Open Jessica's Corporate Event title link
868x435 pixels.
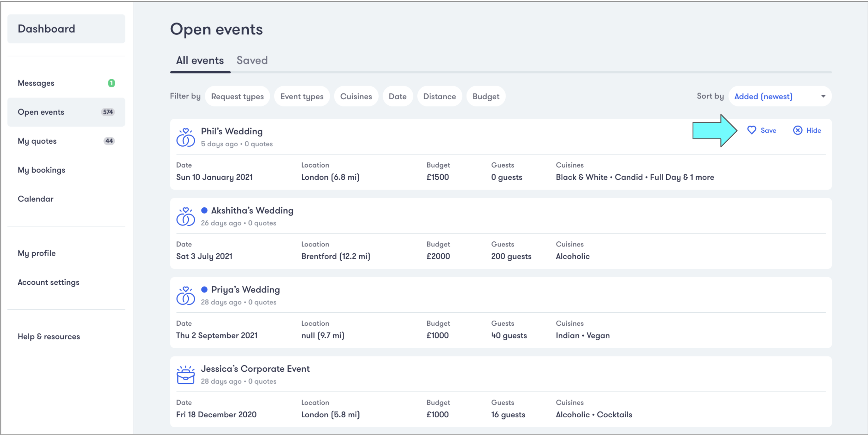click(x=255, y=369)
